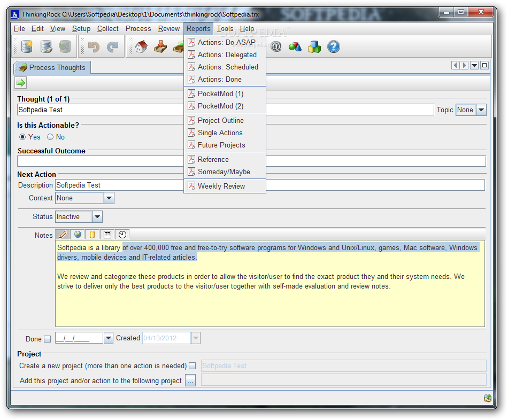This screenshot has height=420, width=508.
Task: Open the File menu
Action: [x=19, y=28]
